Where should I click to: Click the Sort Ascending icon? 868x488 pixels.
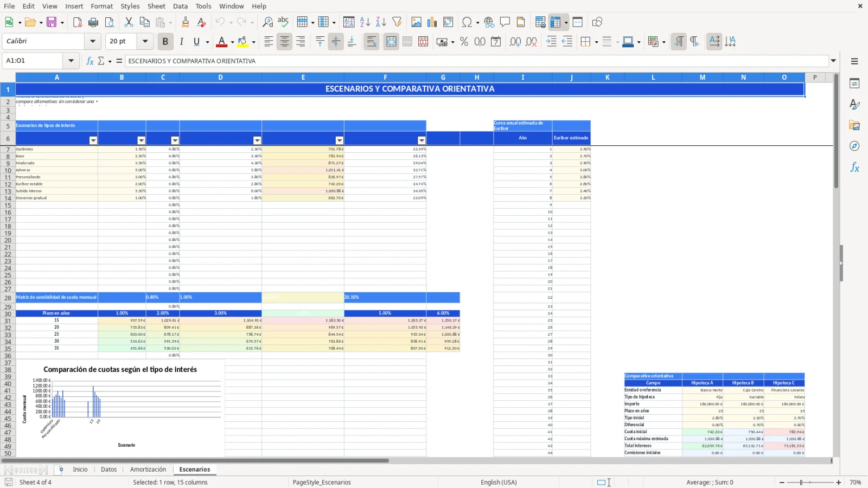[x=365, y=22]
